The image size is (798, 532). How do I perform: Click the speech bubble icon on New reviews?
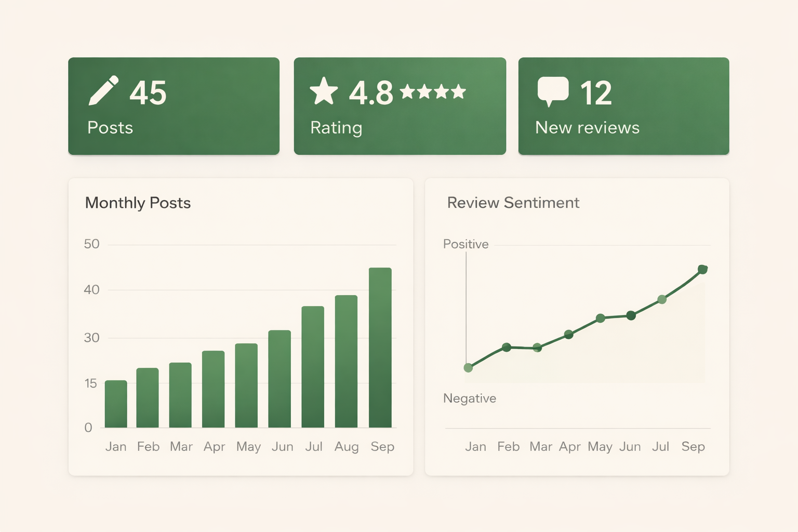click(553, 88)
